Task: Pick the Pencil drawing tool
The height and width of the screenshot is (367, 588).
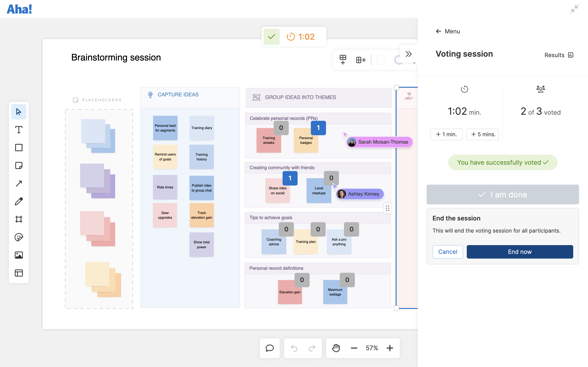Action: coord(19,201)
